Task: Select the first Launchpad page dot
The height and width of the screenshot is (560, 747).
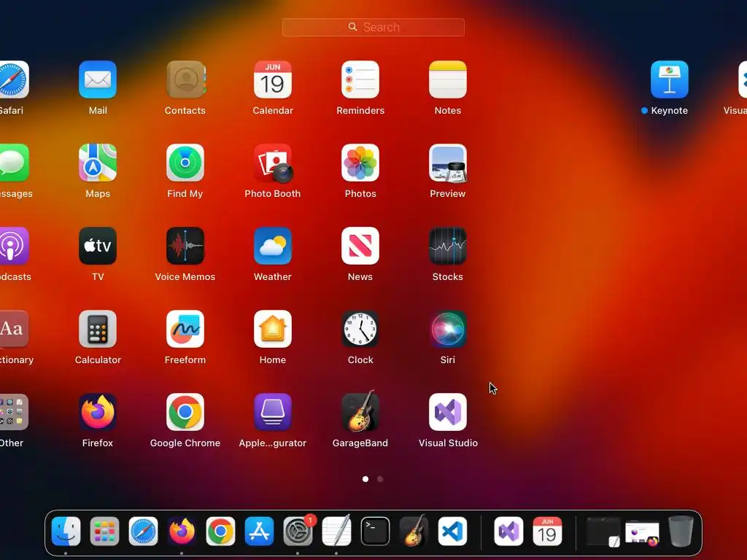Action: click(365, 479)
